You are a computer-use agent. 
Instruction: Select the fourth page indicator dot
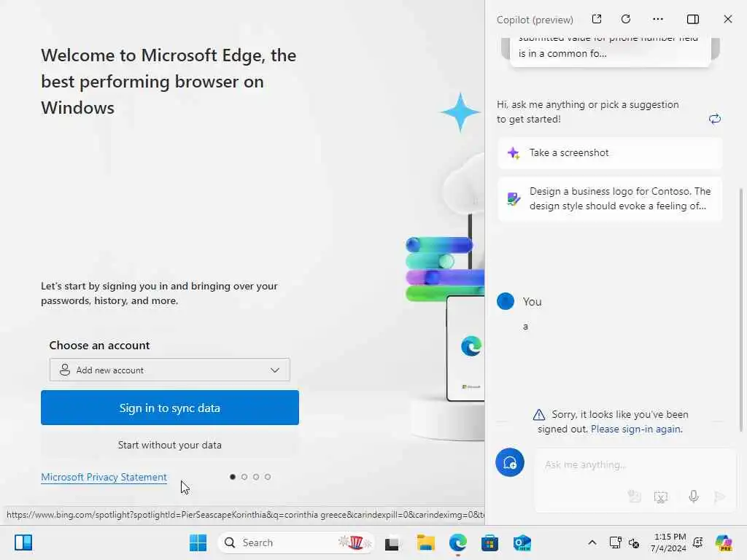point(268,477)
